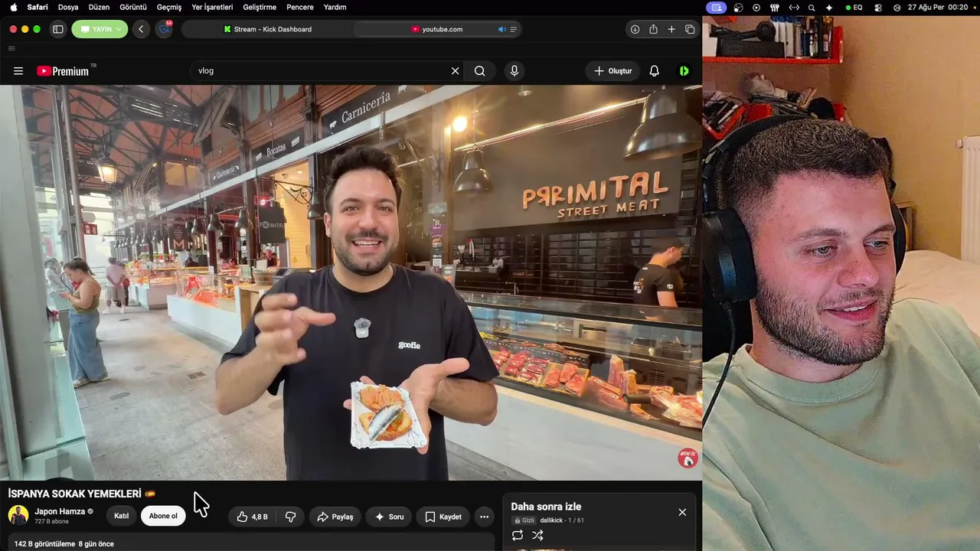
Task: Clear the vlog search text
Action: [455, 71]
